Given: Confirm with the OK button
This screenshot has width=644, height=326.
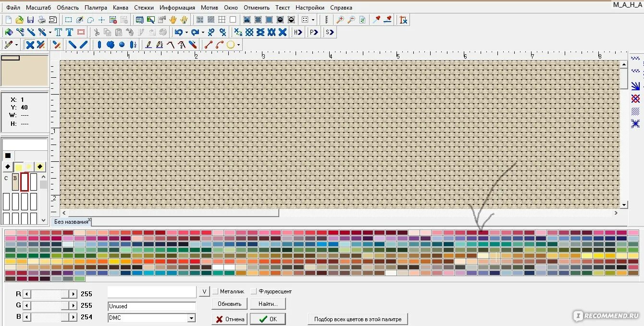Looking at the screenshot, I should click(268, 319).
